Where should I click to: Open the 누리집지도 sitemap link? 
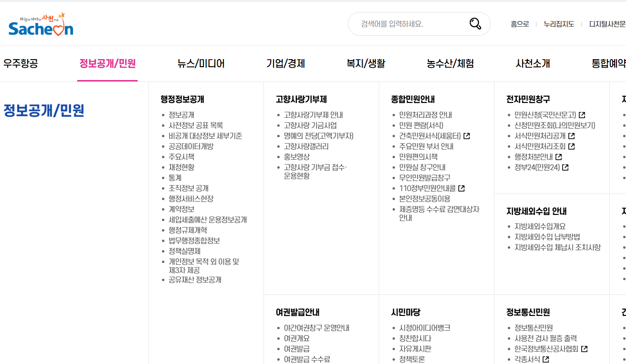(559, 24)
